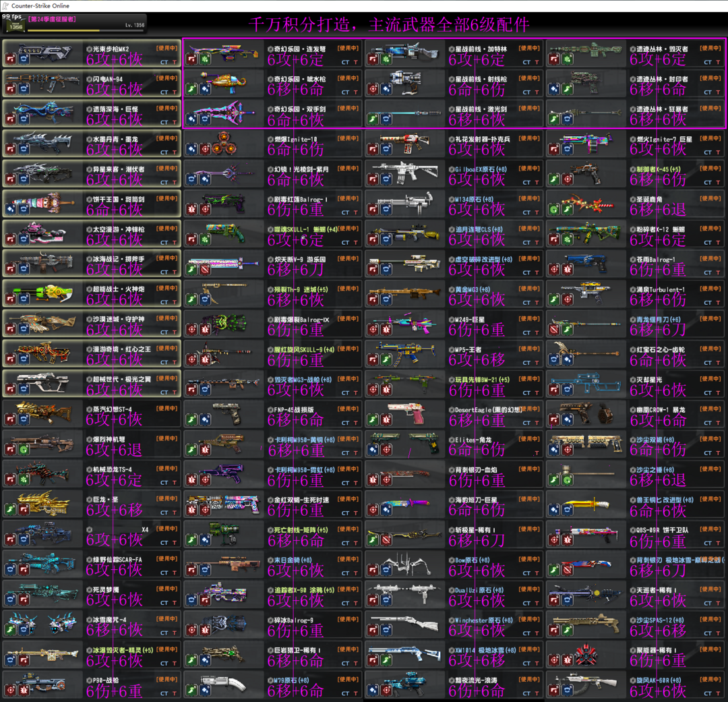Click the weapon name 太空漫游·冲锋枪

point(119,229)
